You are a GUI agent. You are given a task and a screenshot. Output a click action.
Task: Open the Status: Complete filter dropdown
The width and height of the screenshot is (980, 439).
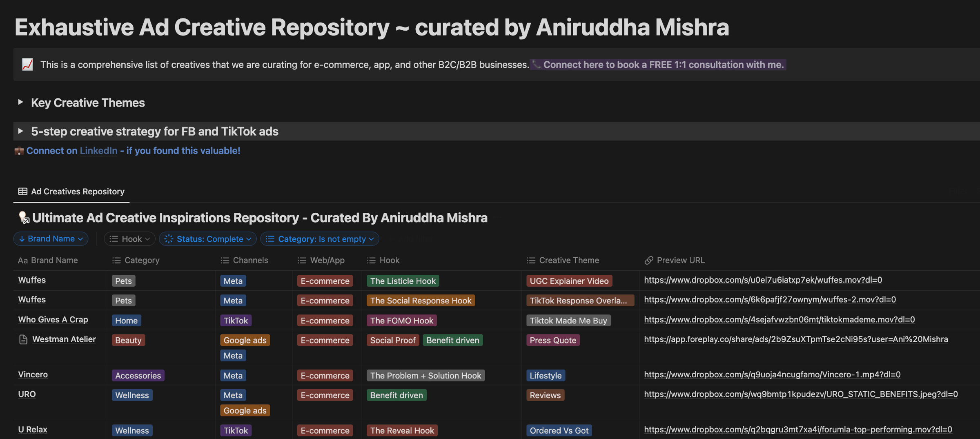tap(208, 239)
